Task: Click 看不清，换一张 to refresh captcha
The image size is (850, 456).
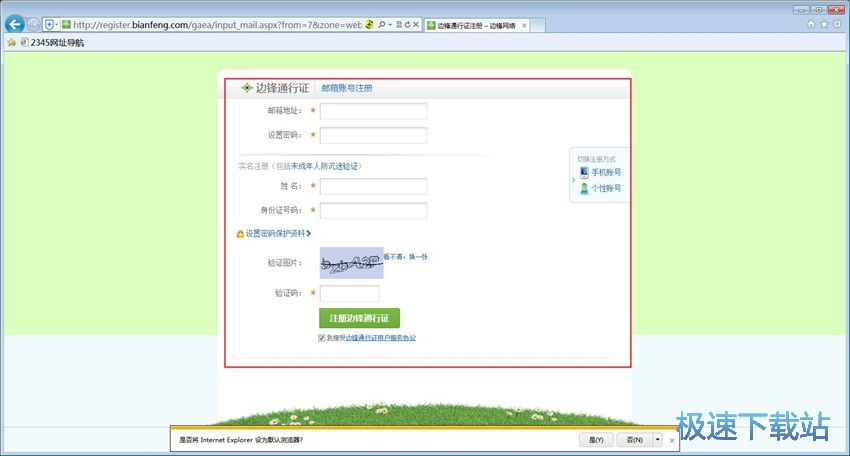Action: coord(406,256)
